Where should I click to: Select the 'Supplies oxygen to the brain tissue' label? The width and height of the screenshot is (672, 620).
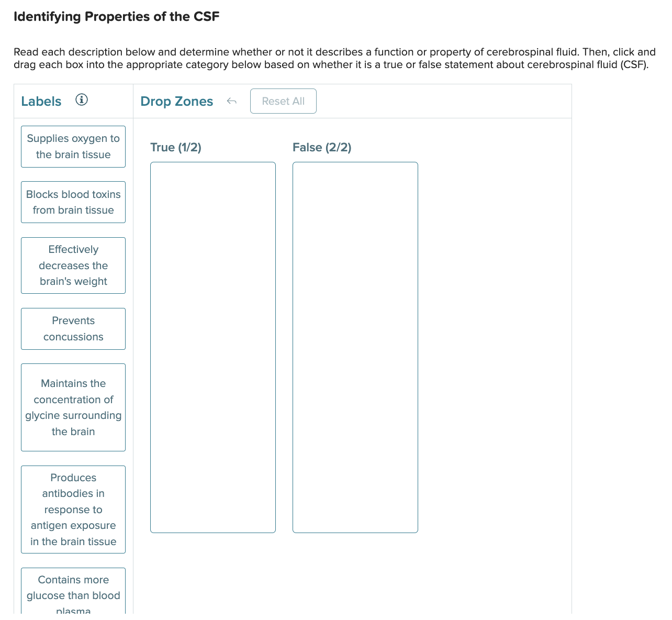pos(73,147)
